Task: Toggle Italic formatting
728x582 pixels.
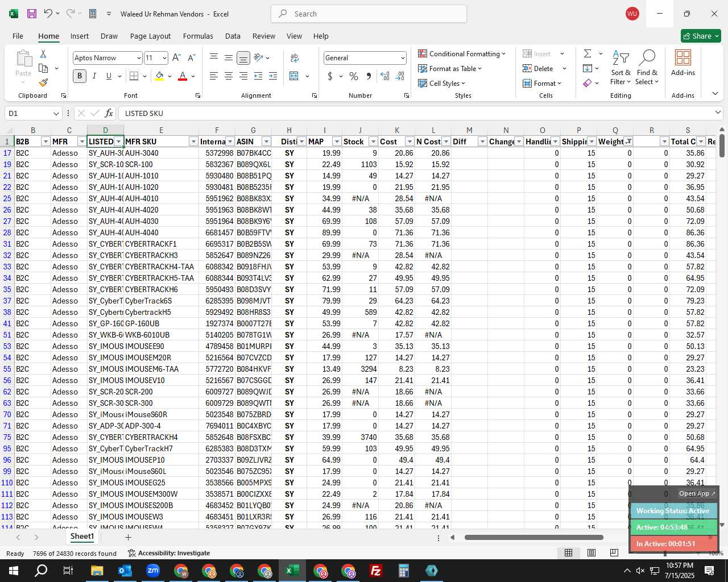Action: point(94,76)
